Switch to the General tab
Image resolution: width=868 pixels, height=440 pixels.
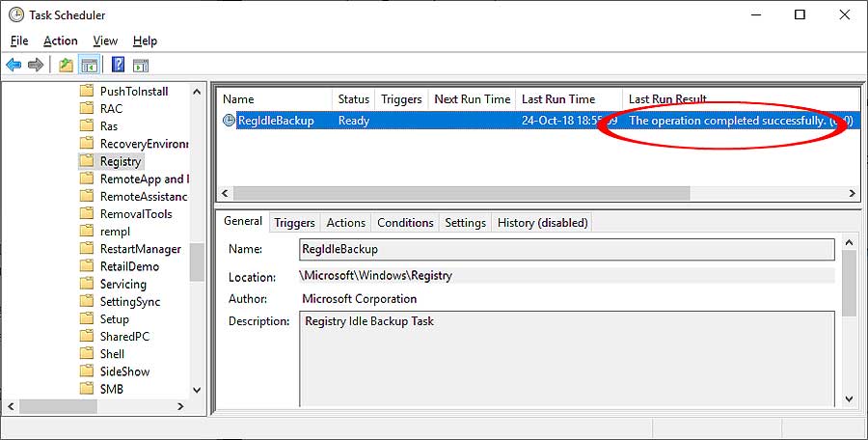tap(243, 221)
